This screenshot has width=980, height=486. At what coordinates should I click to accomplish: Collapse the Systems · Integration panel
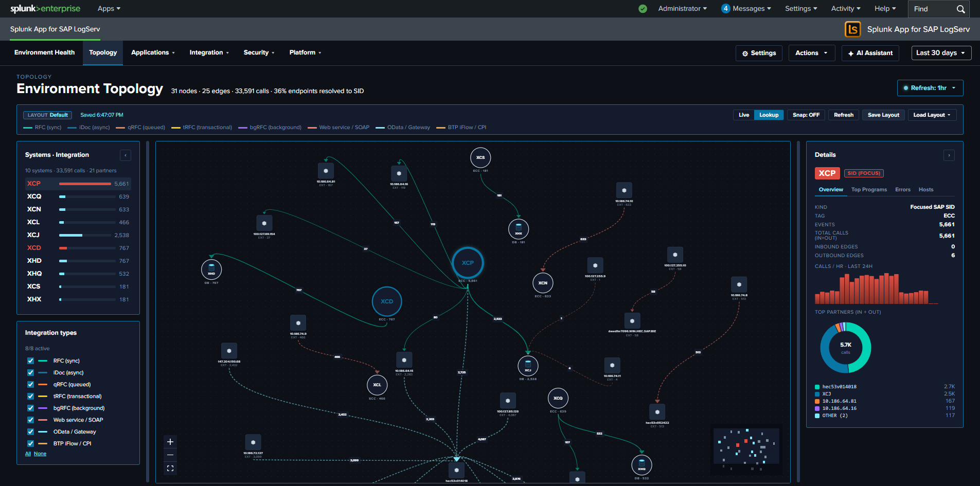pyautogui.click(x=126, y=155)
